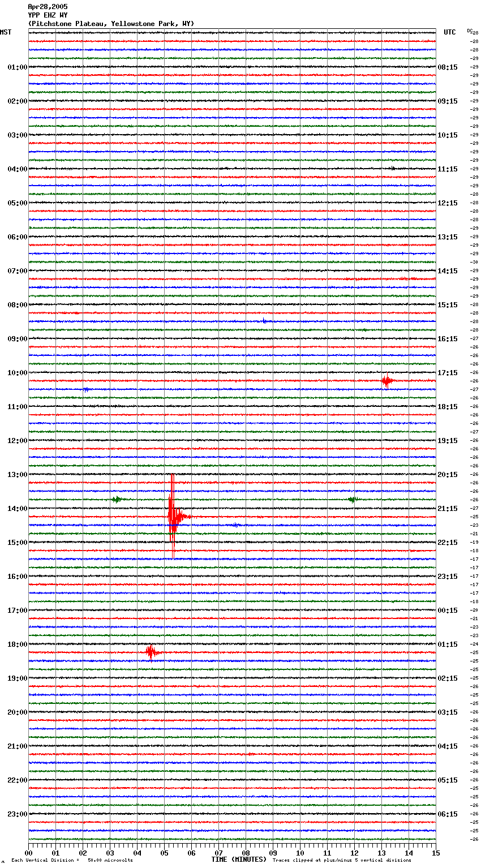Click the 12:00 MST time label

tap(18, 441)
